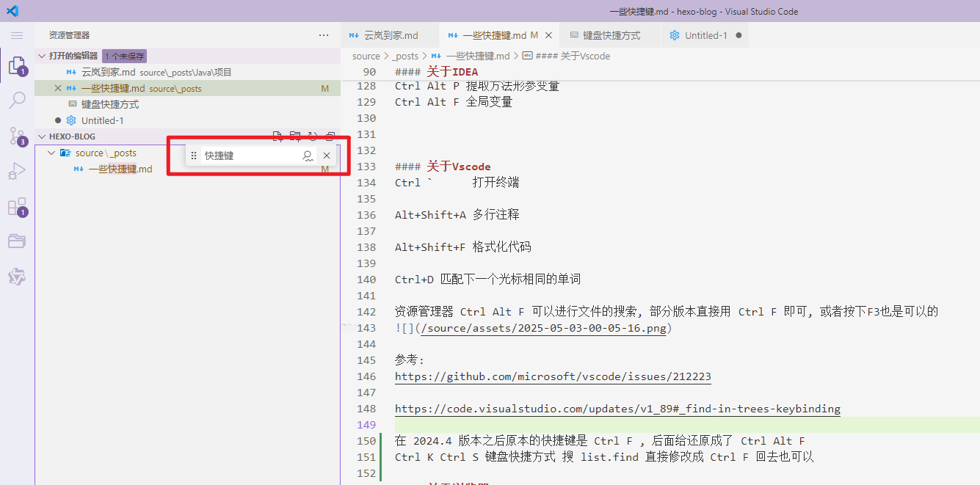Viewport: 980px width, 485px height.
Task: Place cursor on Ctrl Alt P 提取方法形参变量
Action: pos(477,86)
